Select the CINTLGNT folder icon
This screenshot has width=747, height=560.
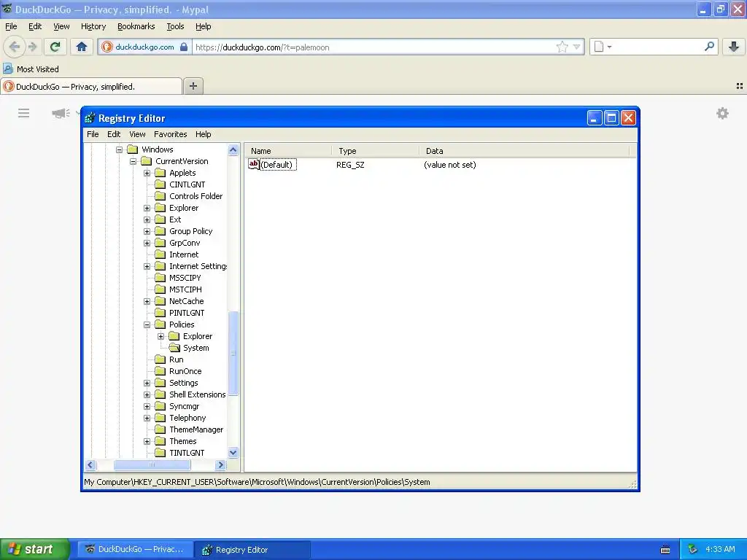(160, 184)
